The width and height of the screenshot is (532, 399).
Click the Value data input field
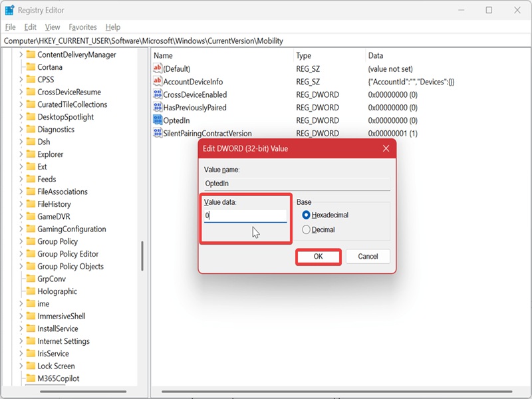pyautogui.click(x=245, y=215)
